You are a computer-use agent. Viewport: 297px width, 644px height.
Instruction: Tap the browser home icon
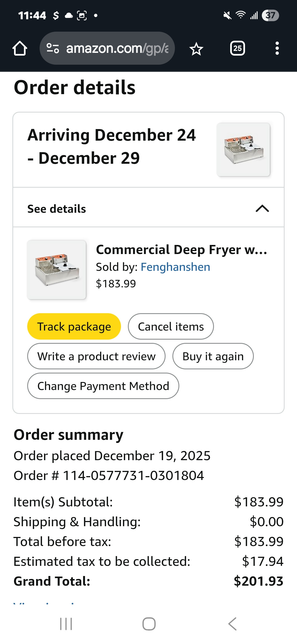tap(20, 48)
